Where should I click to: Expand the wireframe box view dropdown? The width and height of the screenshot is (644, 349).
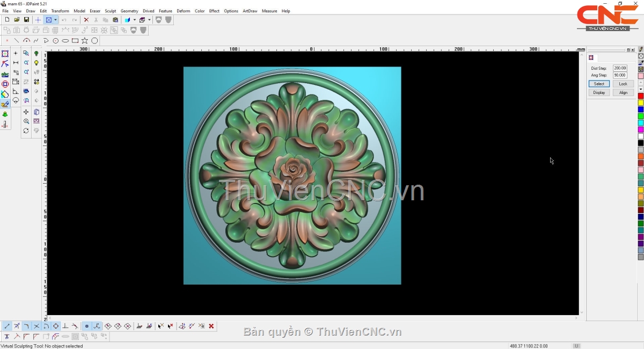[x=149, y=20]
